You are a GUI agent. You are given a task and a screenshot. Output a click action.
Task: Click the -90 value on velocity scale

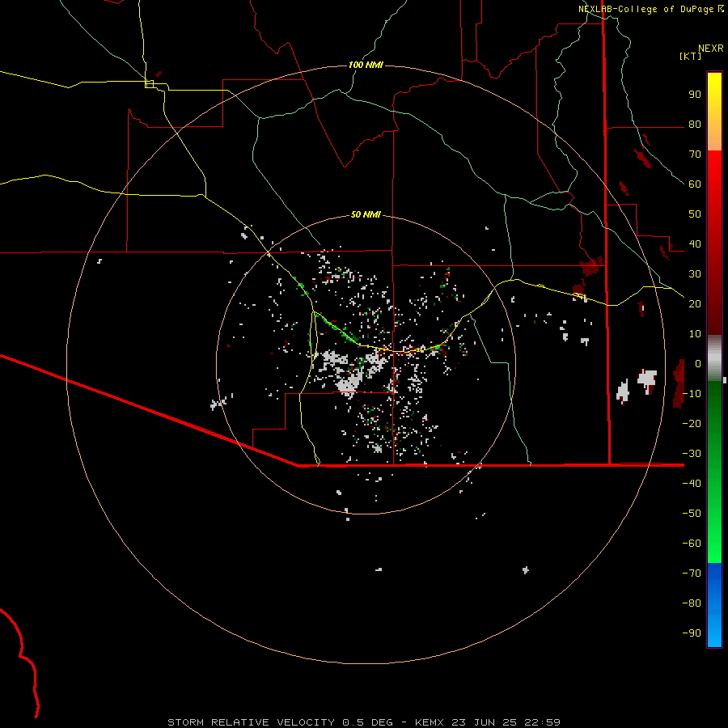692,633
